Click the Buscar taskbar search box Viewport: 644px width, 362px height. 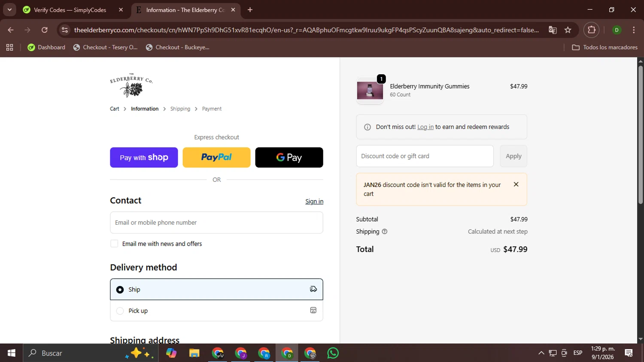tap(91, 353)
